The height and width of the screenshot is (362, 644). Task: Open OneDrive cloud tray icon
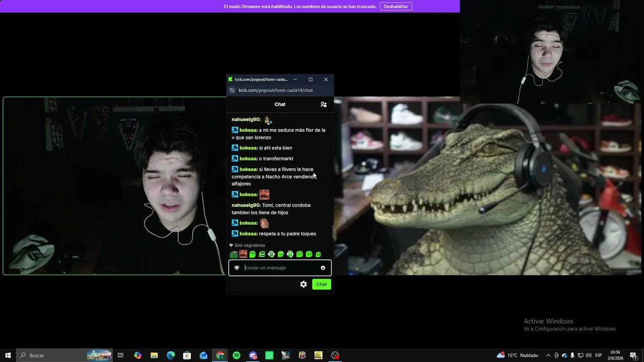tap(565, 355)
